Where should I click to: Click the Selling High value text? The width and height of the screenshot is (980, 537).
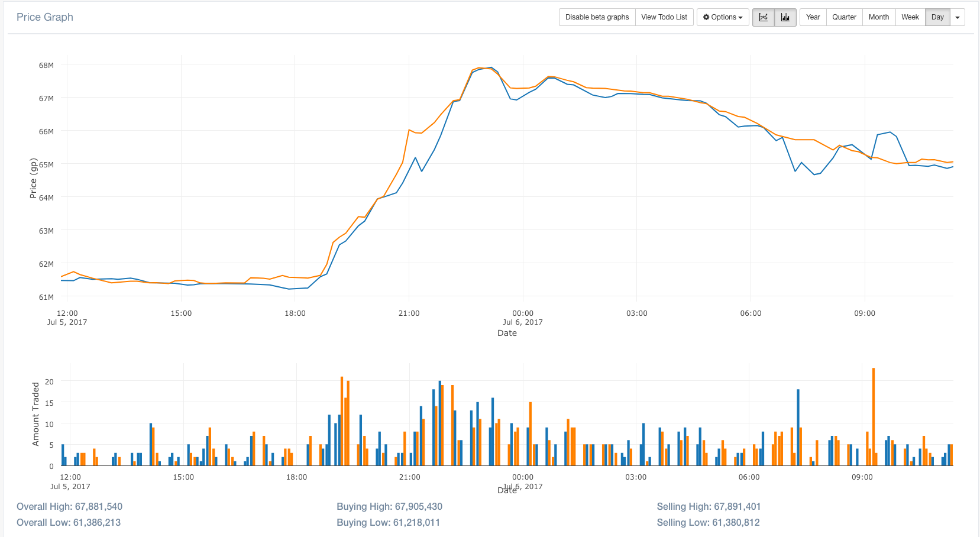(x=709, y=507)
